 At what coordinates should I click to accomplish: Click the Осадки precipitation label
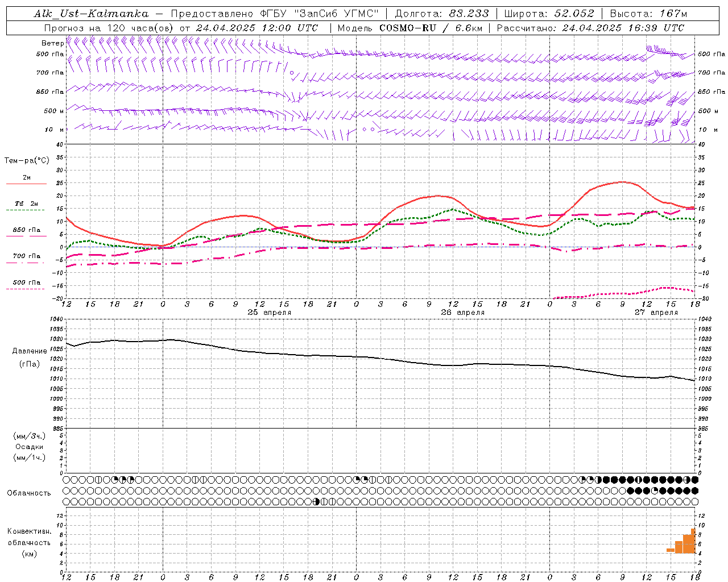tap(30, 447)
